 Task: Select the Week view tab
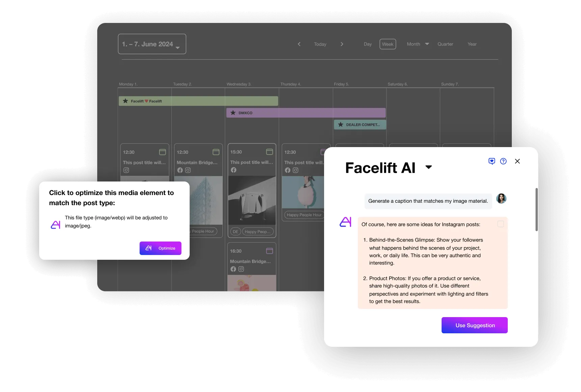[388, 44]
